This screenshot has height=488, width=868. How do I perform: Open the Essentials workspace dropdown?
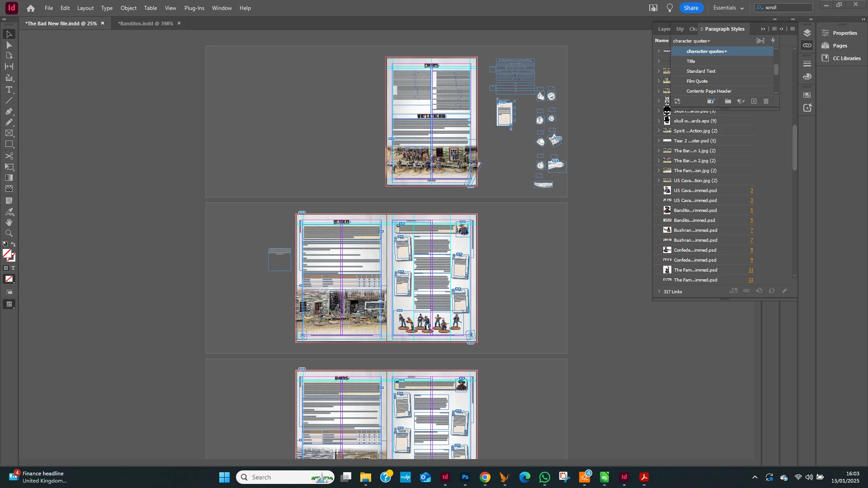[x=728, y=8]
